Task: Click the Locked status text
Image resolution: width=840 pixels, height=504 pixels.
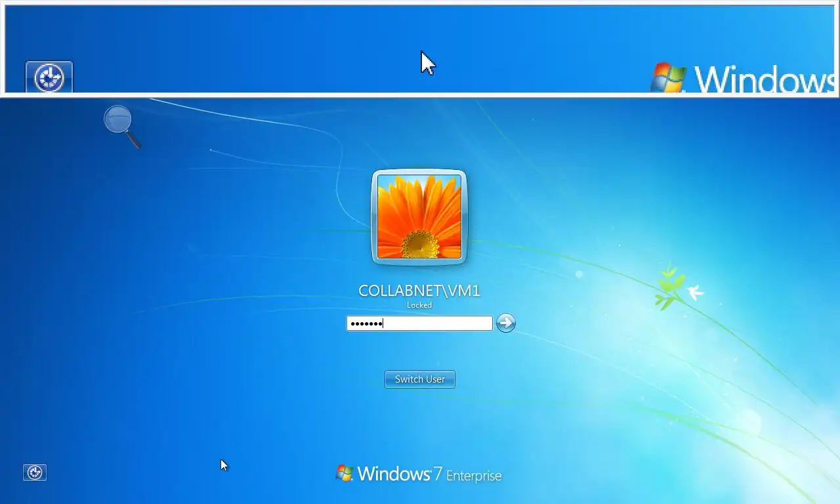Action: tap(419, 305)
